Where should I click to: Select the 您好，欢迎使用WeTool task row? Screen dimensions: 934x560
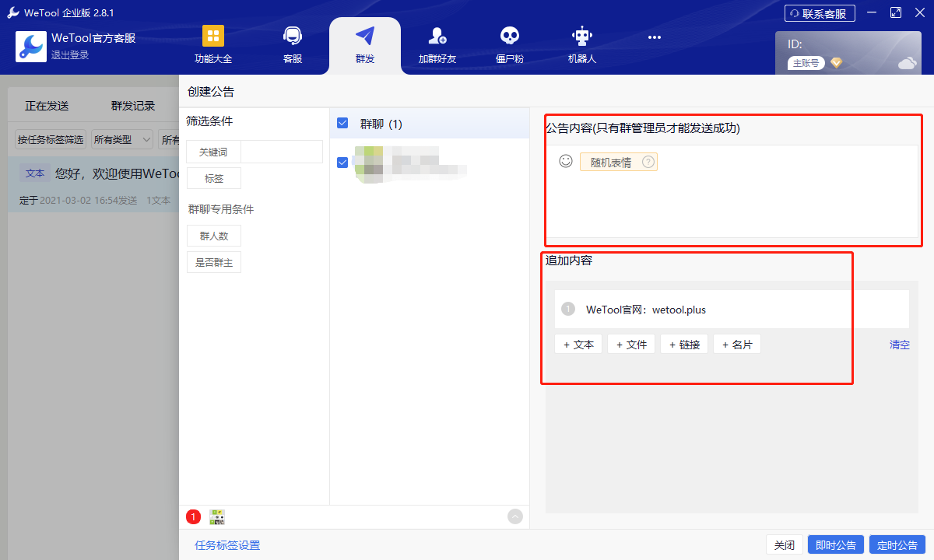[93, 184]
